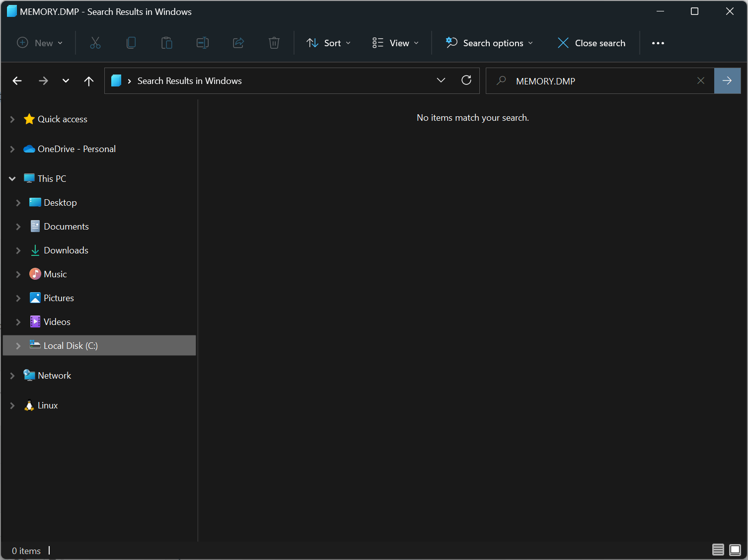
Task: Click the Cut scissors icon
Action: [x=95, y=43]
